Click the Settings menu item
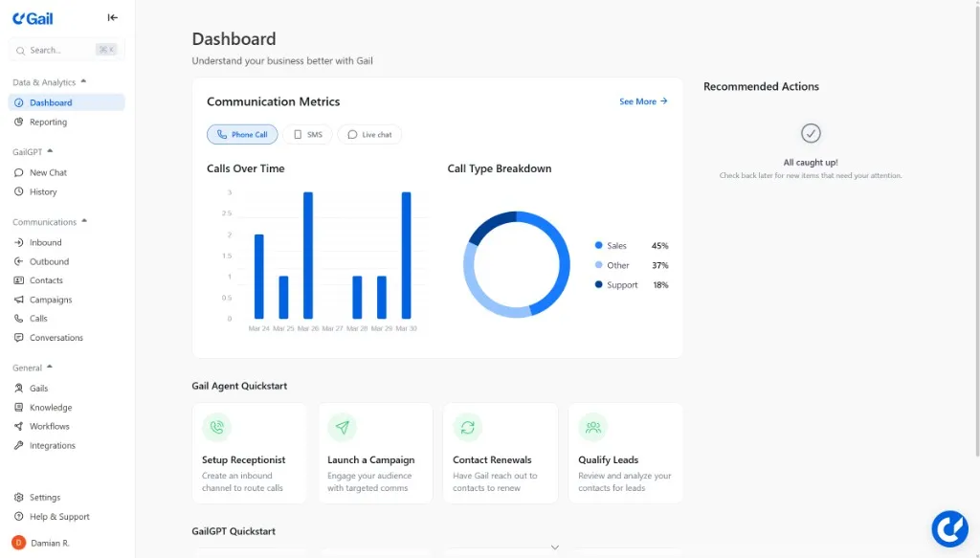The width and height of the screenshot is (980, 558). point(66,498)
